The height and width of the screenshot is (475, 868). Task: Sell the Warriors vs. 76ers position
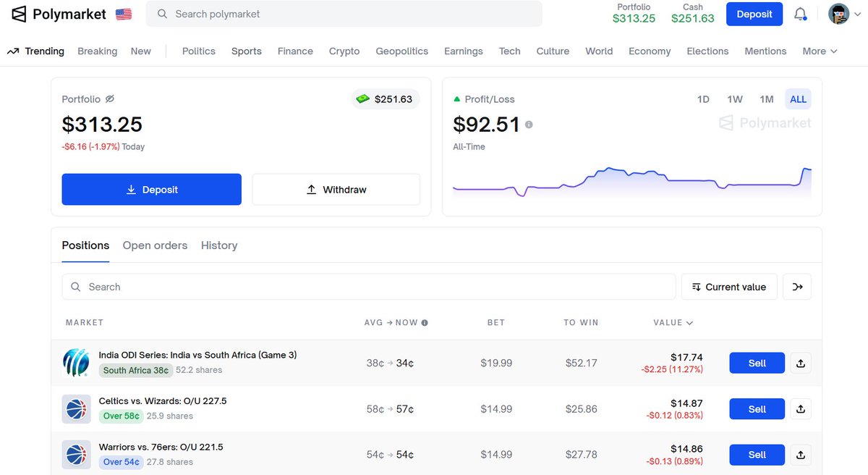757,455
